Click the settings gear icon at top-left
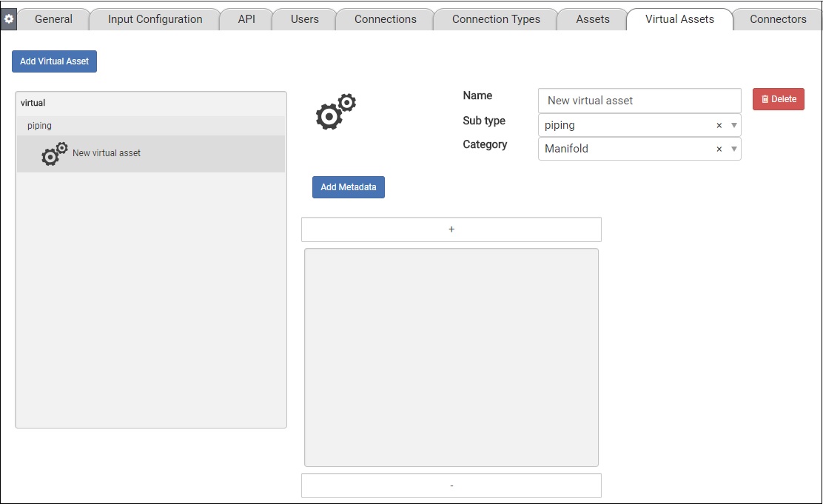This screenshot has width=823, height=504. [9, 19]
